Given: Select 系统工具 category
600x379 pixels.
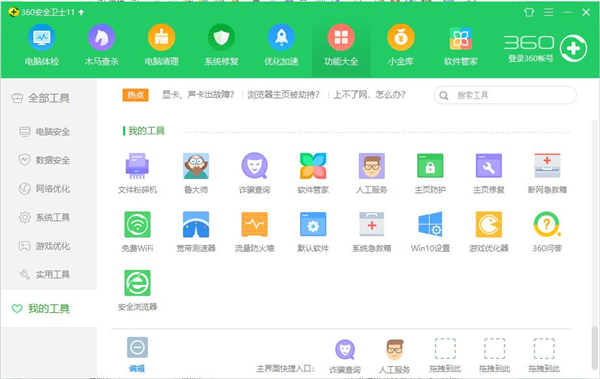Looking at the screenshot, I should [x=49, y=217].
